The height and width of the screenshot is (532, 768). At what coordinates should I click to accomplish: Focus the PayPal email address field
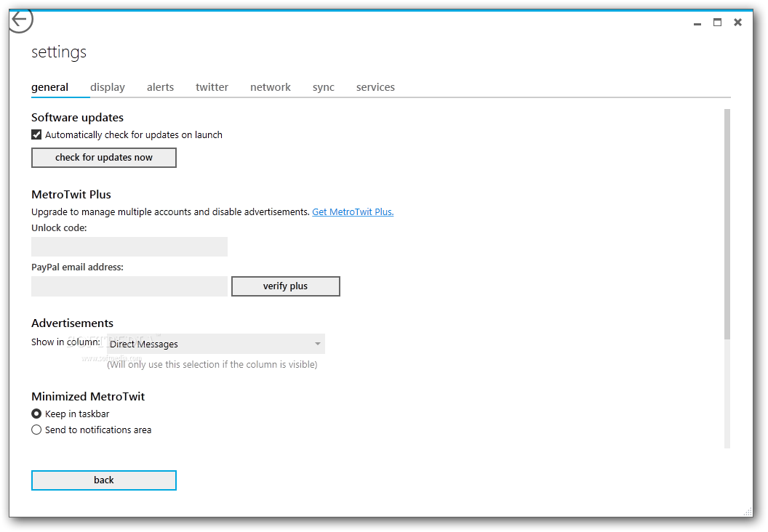point(129,286)
